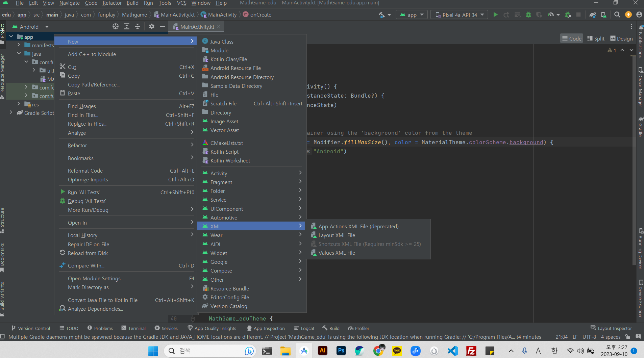This screenshot has width=644, height=358.
Task: Expand Gradle Scripts node
Action: (11, 112)
